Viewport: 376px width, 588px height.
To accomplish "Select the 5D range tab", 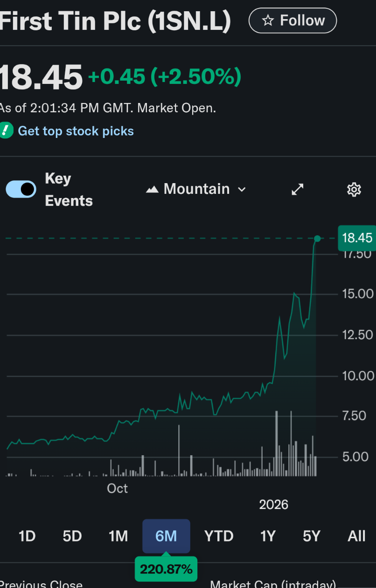I will point(72,536).
